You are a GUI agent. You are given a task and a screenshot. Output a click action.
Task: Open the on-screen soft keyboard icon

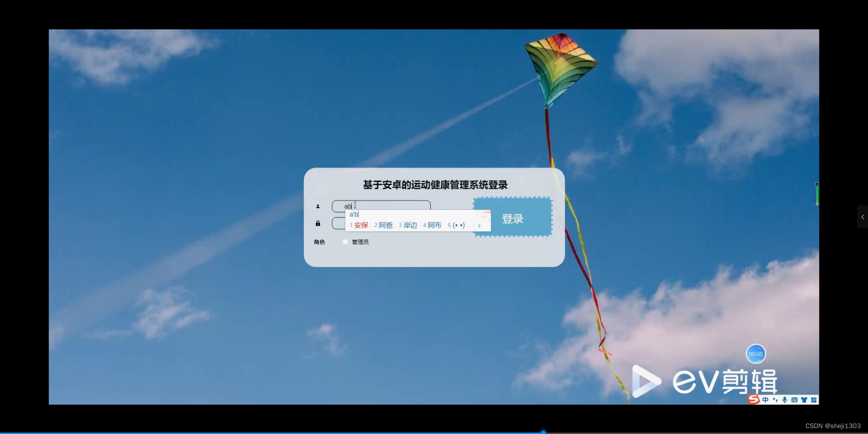point(795,400)
